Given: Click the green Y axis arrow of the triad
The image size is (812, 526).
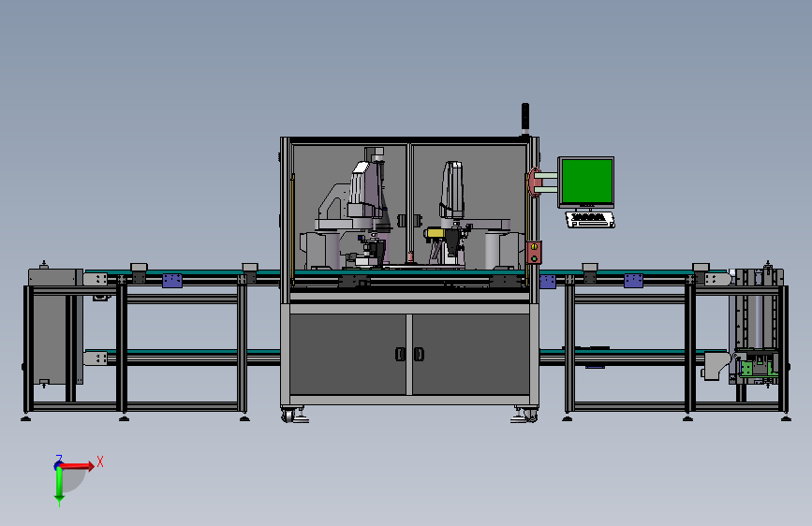Looking at the screenshot, I should tap(59, 486).
